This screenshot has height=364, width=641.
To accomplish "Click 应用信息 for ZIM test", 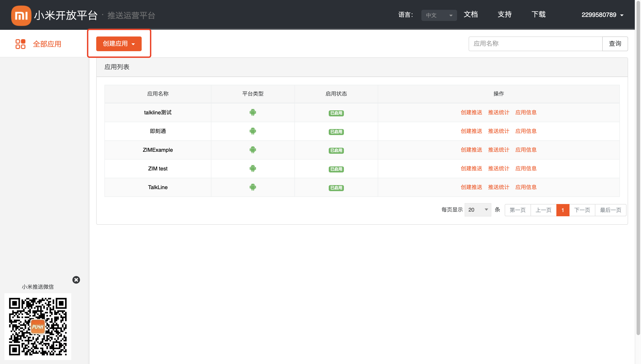I will 526,169.
